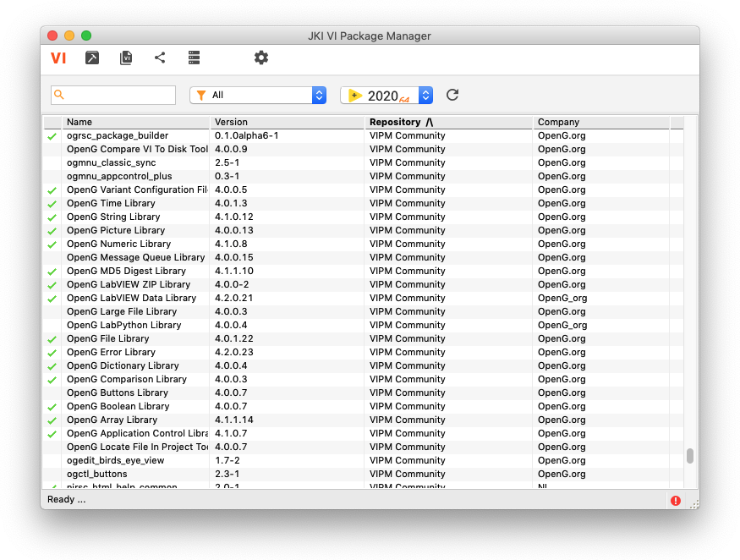Select OpenG Large File Library row
Screen dimensions: 740x560
pyautogui.click(x=363, y=311)
